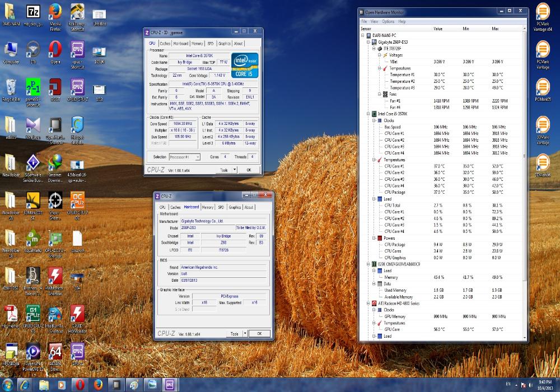
Task: Select the VBat voltage row
Action: [442, 62]
